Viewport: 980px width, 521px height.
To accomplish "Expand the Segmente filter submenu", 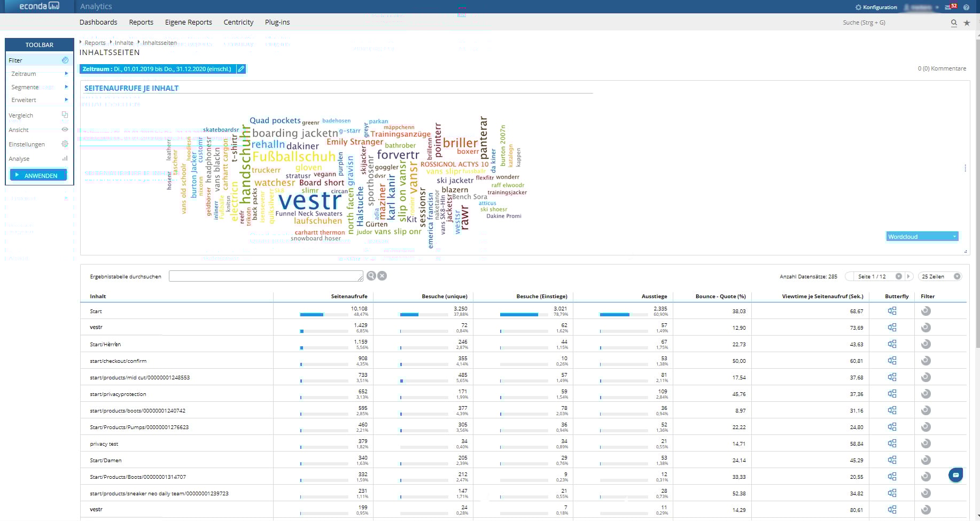I will click(x=66, y=87).
